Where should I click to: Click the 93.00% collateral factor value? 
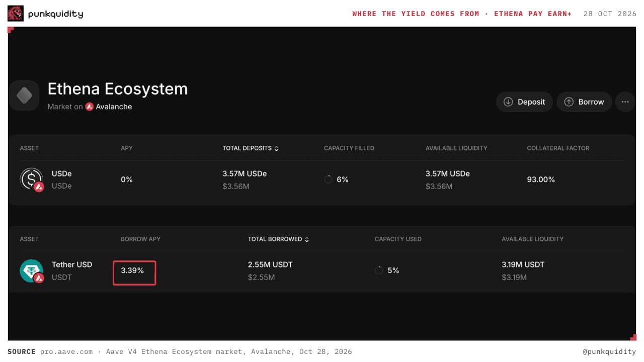541,179
